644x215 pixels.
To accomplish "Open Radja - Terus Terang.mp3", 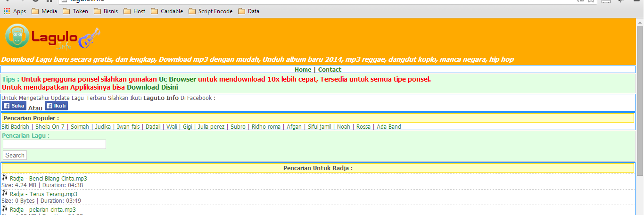I will click(43, 194).
